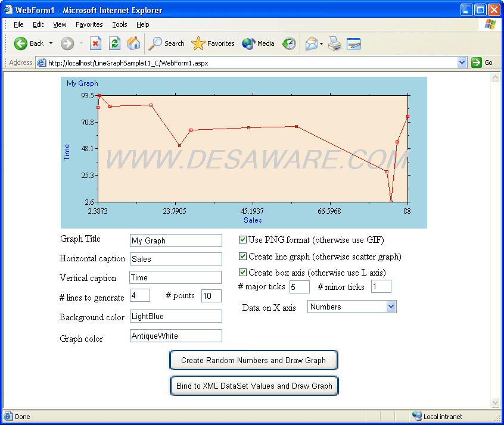504x425 pixels.
Task: Open the Data on X axis dropdown
Action: pyautogui.click(x=352, y=307)
